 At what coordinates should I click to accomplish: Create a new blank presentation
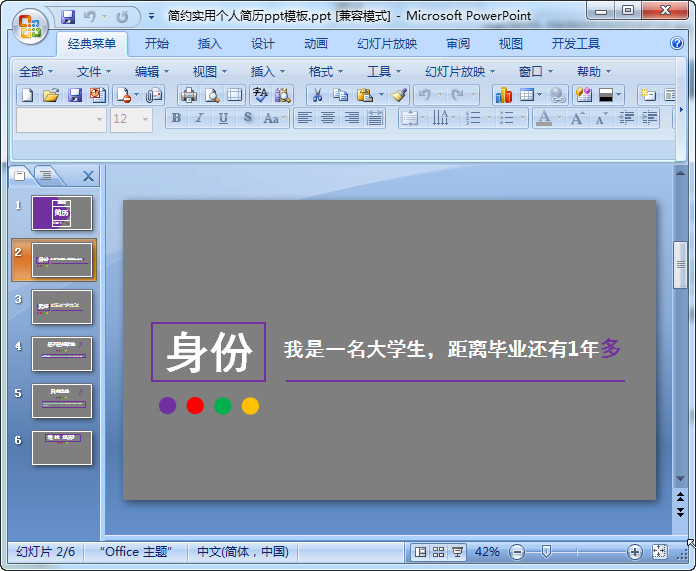(28, 95)
